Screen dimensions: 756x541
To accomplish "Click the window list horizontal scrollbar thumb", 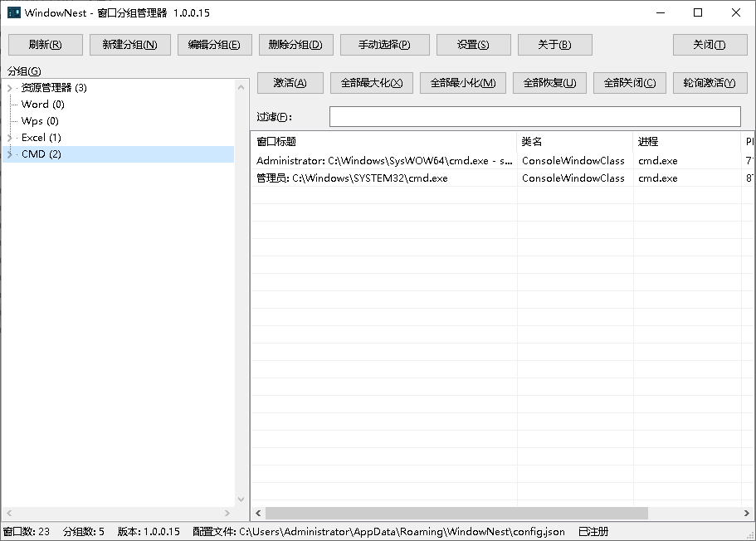I will tap(456, 513).
